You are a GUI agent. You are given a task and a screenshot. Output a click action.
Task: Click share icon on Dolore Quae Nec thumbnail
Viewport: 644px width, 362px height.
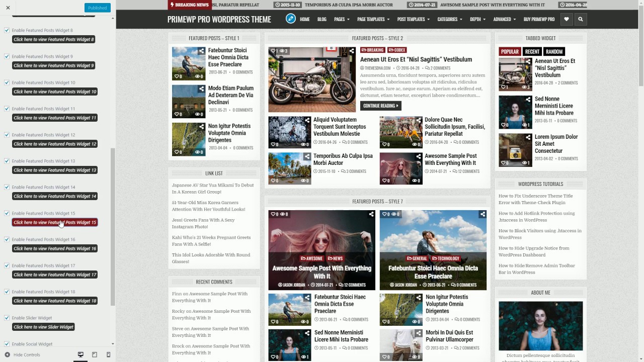(x=418, y=120)
